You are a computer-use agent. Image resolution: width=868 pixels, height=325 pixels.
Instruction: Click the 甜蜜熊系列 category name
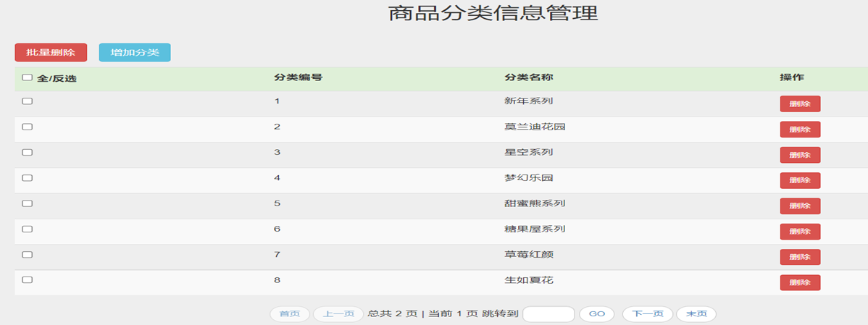(x=535, y=203)
